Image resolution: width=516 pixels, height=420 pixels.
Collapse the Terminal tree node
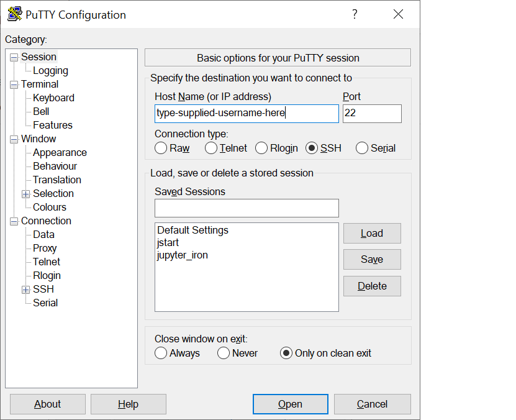point(14,84)
